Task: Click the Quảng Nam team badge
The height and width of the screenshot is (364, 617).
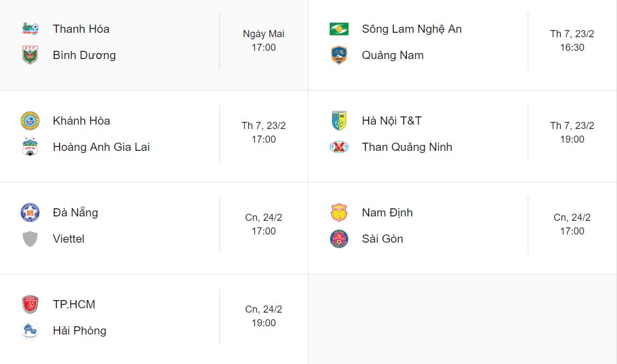Action: (339, 55)
